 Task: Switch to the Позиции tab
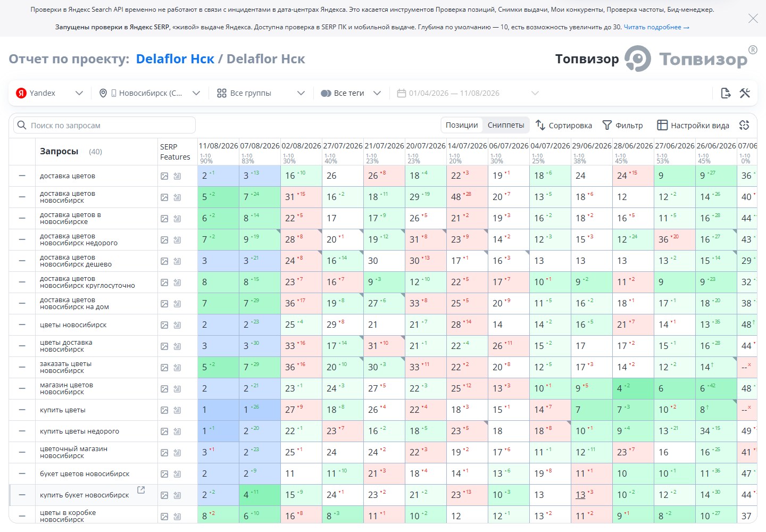462,125
